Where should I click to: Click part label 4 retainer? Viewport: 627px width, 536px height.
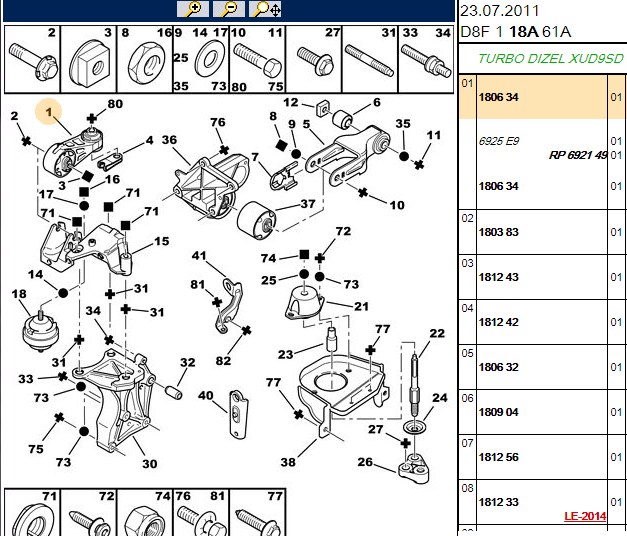tap(149, 140)
